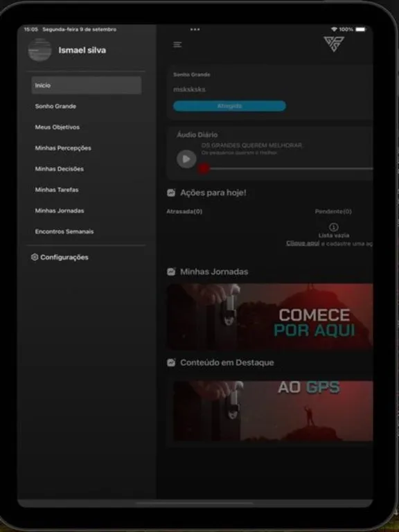The height and width of the screenshot is (532, 399).
Task: Click OS GRANDES QUEREM MELHORAR audio title
Action: coord(252,145)
